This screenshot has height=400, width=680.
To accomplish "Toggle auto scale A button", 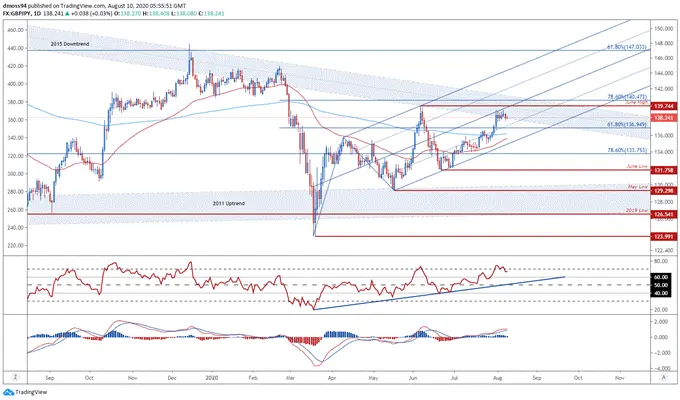I will [x=664, y=377].
